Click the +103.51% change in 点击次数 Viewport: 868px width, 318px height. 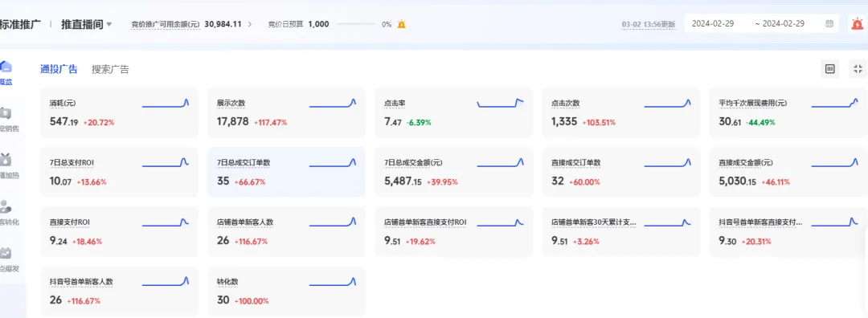[599, 122]
